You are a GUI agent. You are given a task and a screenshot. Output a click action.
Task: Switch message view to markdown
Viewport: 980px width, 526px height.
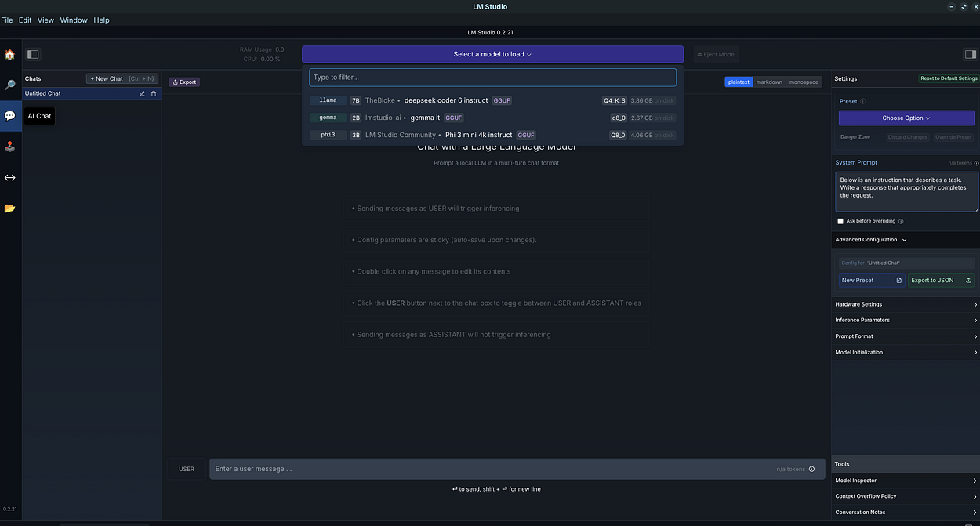pos(769,82)
